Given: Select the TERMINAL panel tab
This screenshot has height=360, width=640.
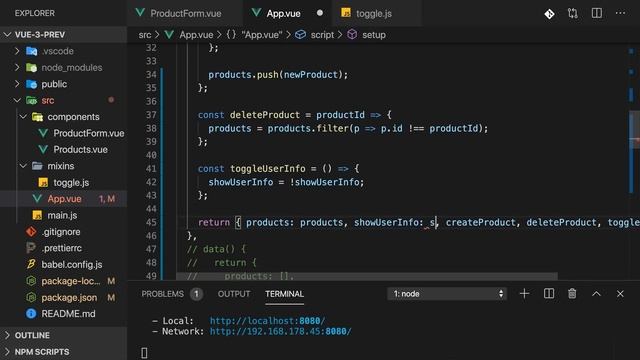Looking at the screenshot, I should pyautogui.click(x=284, y=294).
